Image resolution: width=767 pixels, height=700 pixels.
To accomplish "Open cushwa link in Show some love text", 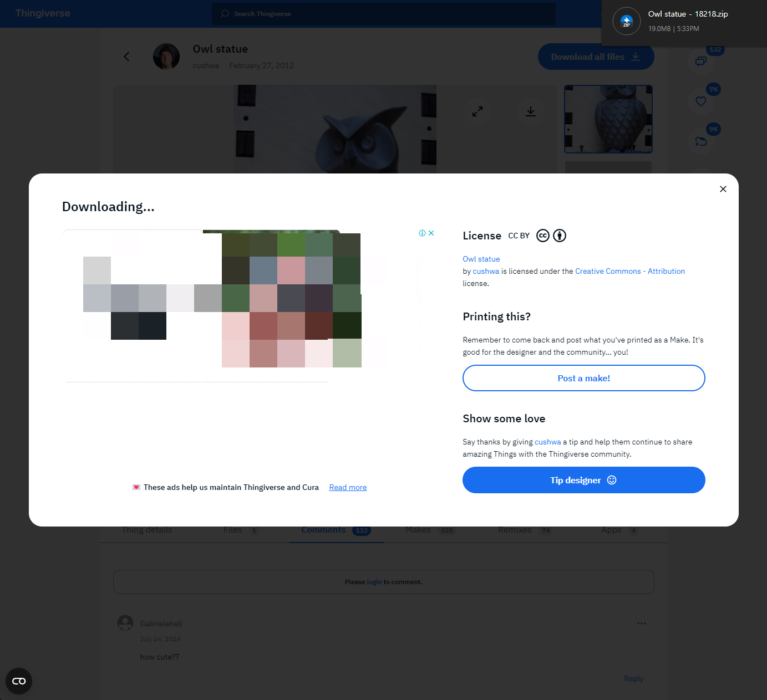I will pyautogui.click(x=547, y=442).
